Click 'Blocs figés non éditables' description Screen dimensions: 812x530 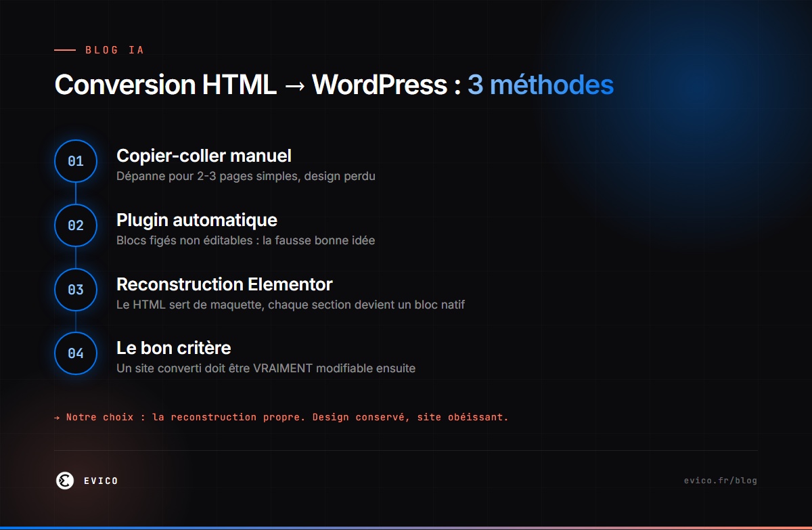point(246,240)
